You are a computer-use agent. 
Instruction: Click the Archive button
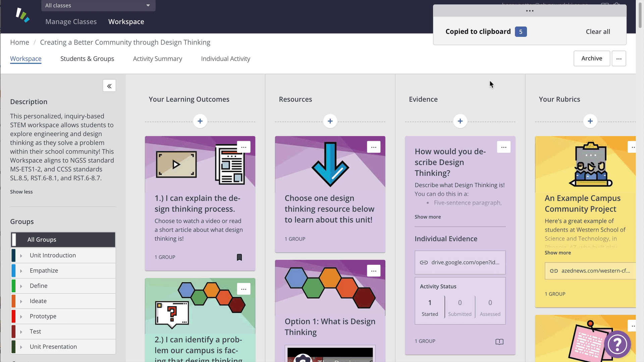click(x=592, y=59)
